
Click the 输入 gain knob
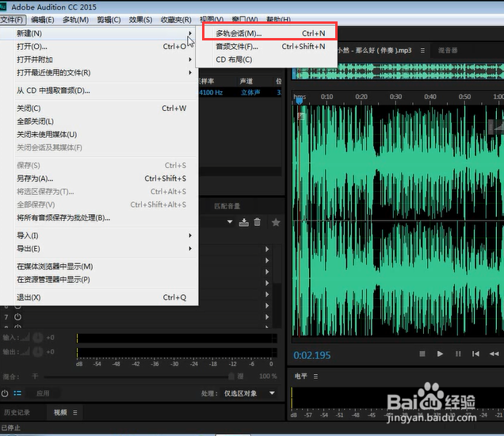click(x=38, y=338)
